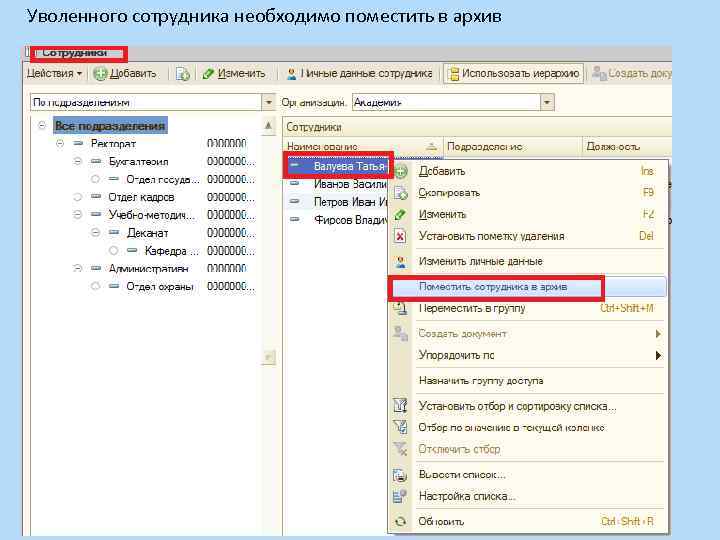Click icon beside Переместить в группу

click(400, 308)
